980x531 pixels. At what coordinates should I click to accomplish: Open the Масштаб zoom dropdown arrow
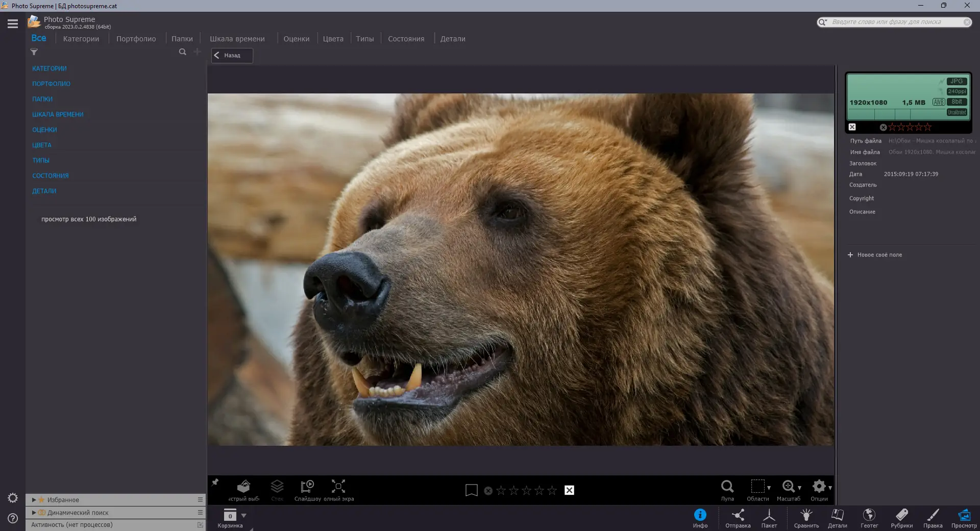click(799, 488)
